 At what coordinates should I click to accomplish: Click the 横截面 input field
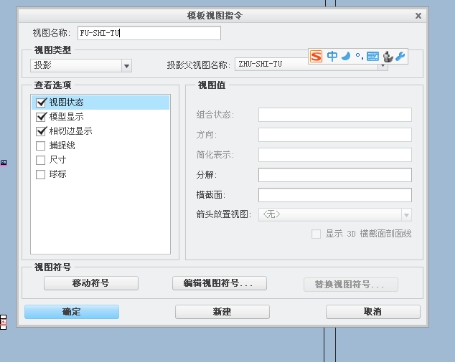(x=335, y=195)
